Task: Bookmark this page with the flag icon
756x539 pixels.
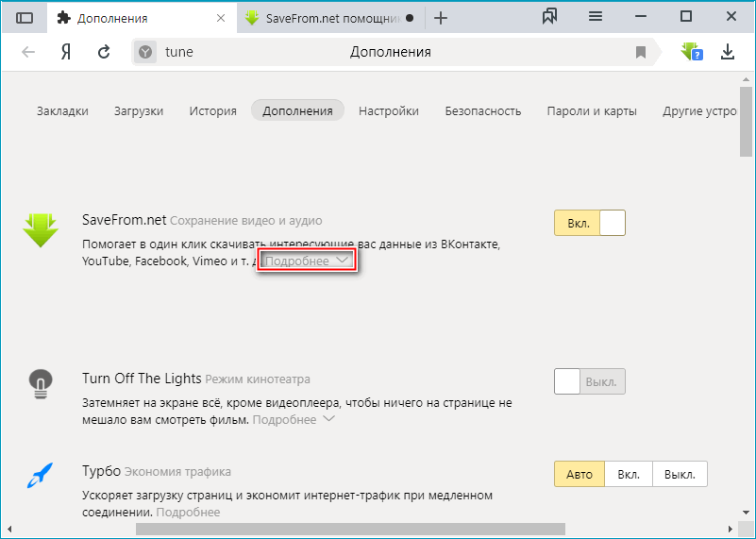Action: pos(641,52)
